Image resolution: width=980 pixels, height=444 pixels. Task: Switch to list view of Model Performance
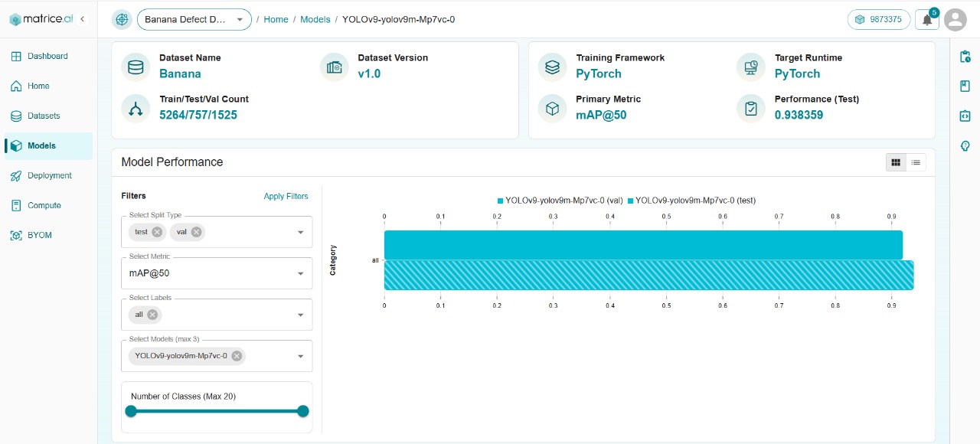pos(916,162)
